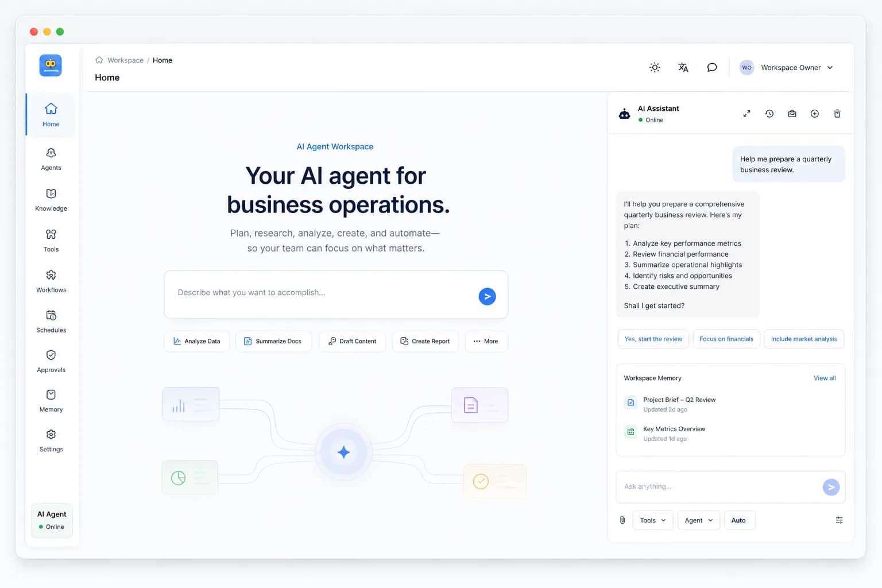Image resolution: width=882 pixels, height=588 pixels.
Task: Toggle the light/dark theme sun icon
Action: coord(655,67)
